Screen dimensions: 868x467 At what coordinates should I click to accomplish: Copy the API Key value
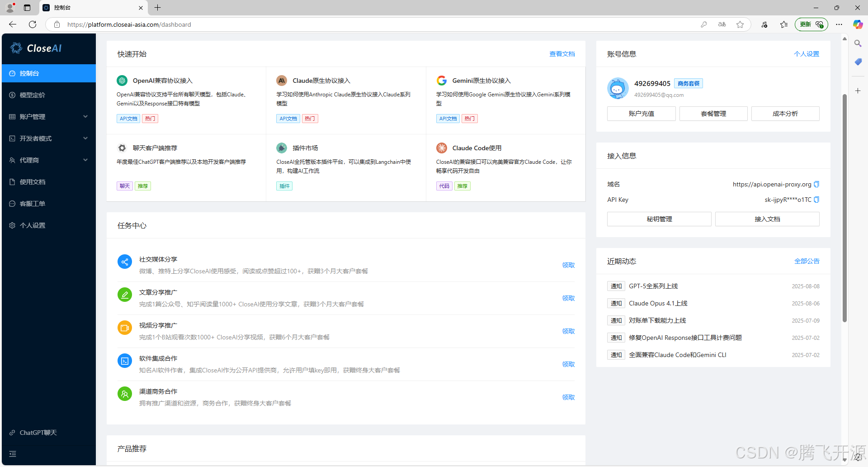[x=816, y=200]
